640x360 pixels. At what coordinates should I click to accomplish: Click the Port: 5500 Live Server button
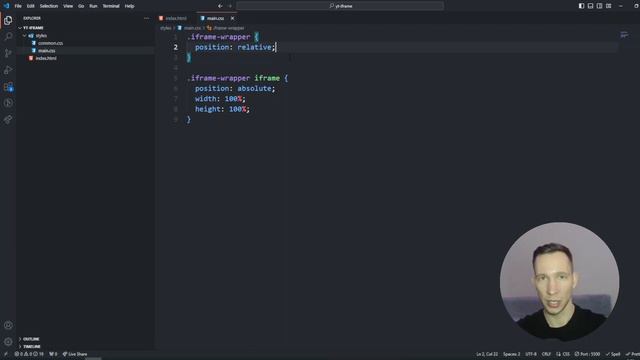point(587,354)
